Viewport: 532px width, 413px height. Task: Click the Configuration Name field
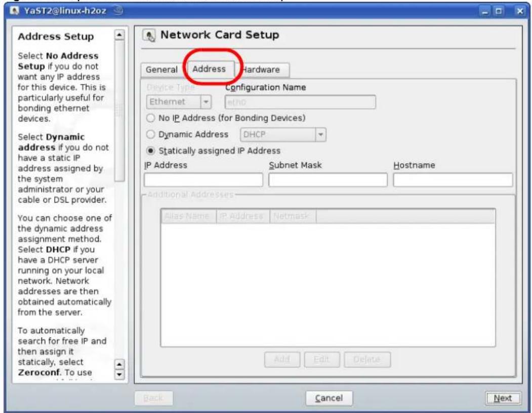pos(300,102)
